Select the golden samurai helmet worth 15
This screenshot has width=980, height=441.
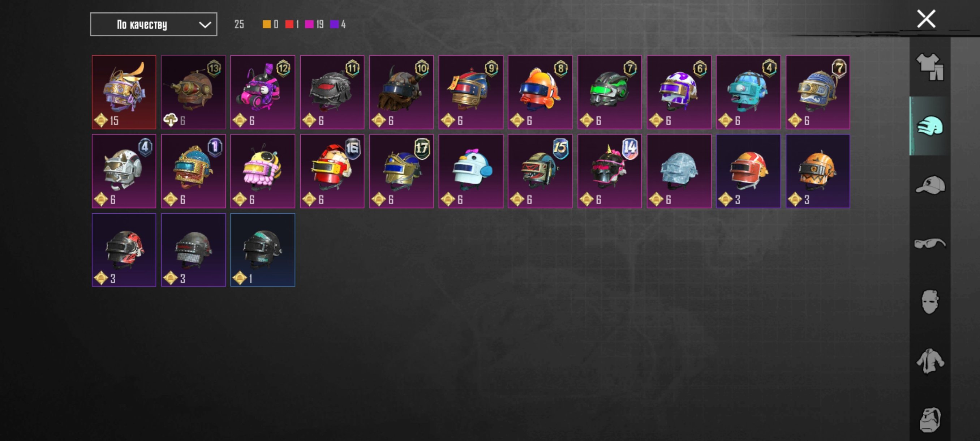[x=124, y=92]
